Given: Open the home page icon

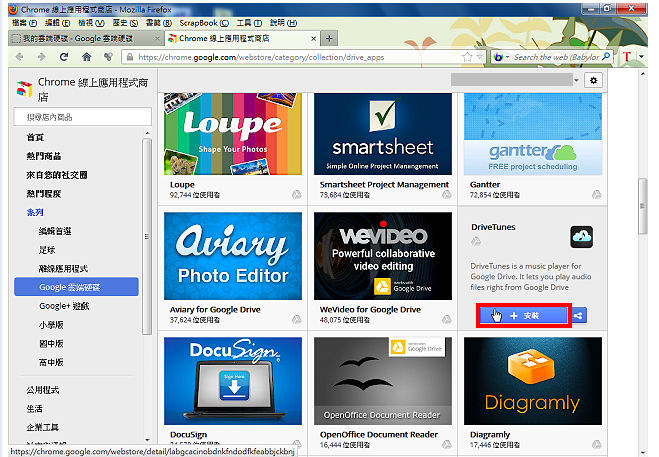Looking at the screenshot, I should [86, 57].
